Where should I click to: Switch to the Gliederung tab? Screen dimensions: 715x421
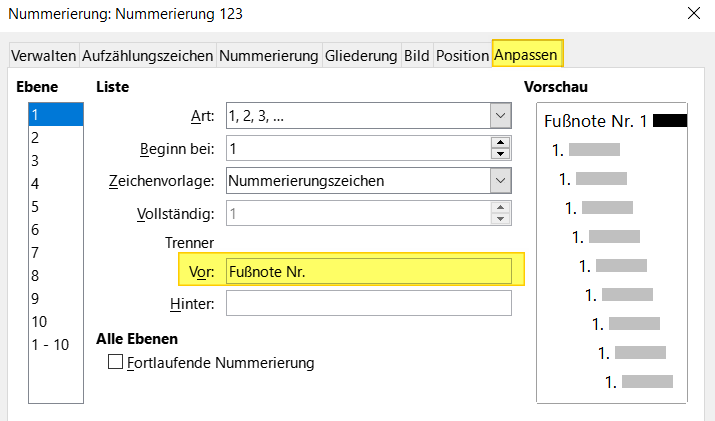(x=361, y=56)
